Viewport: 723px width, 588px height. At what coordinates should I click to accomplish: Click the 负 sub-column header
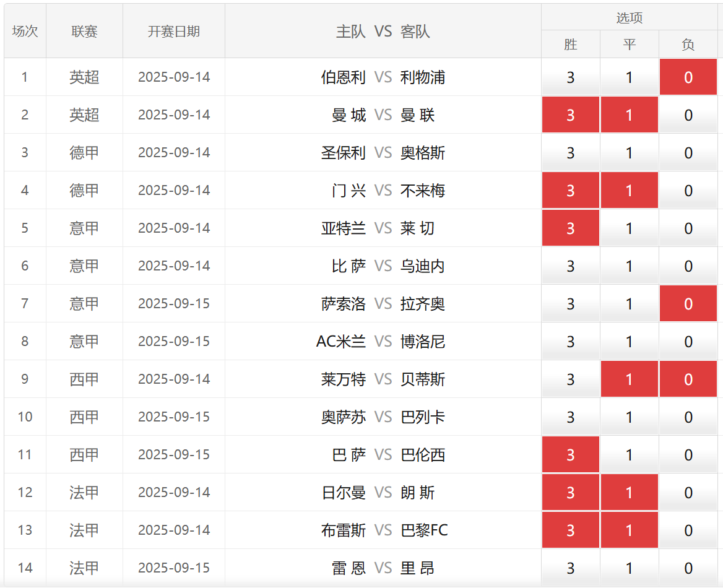(688, 45)
